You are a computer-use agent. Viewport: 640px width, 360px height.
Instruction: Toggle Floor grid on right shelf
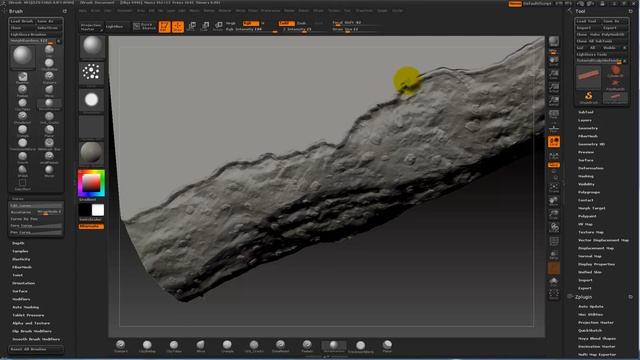(554, 129)
